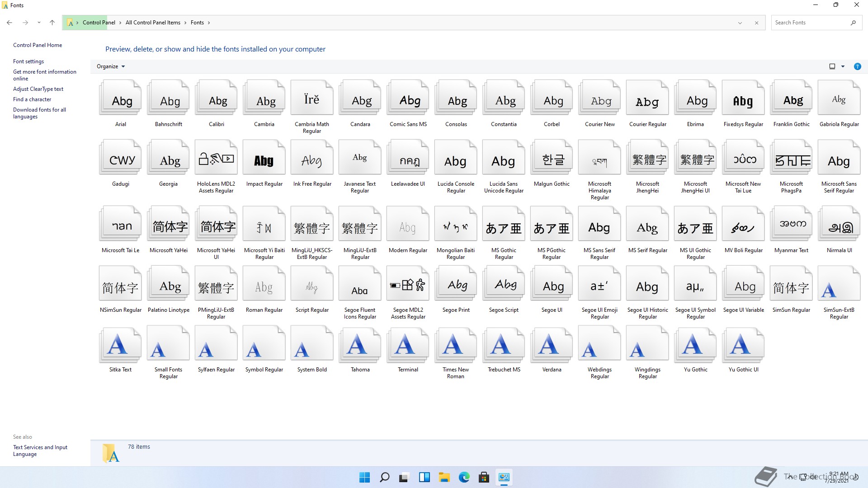
Task: Click the help question mark icon
Action: tap(857, 66)
